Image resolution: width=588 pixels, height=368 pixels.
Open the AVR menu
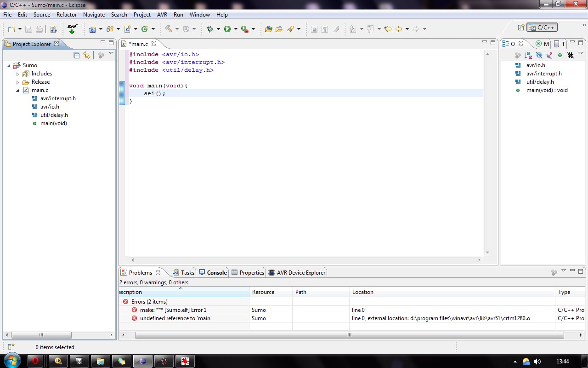(162, 15)
